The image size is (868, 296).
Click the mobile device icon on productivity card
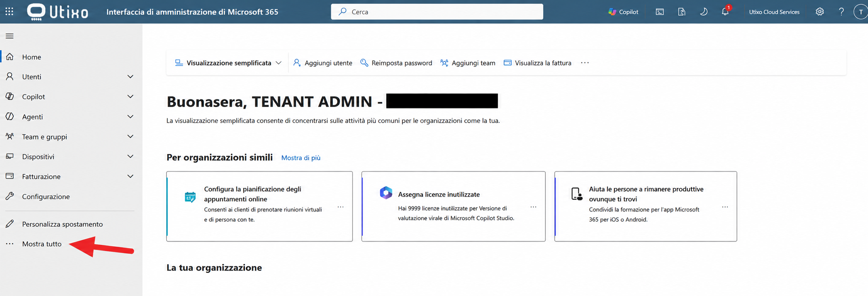[x=577, y=194]
